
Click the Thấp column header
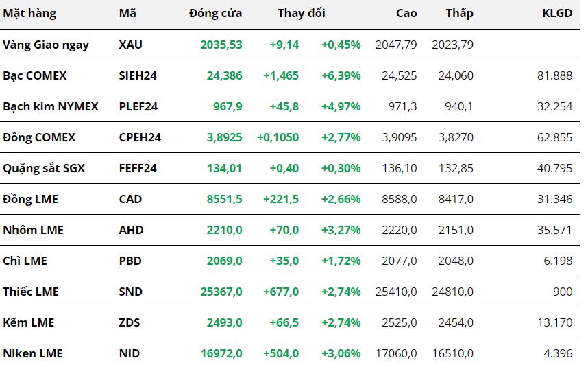pyautogui.click(x=459, y=13)
